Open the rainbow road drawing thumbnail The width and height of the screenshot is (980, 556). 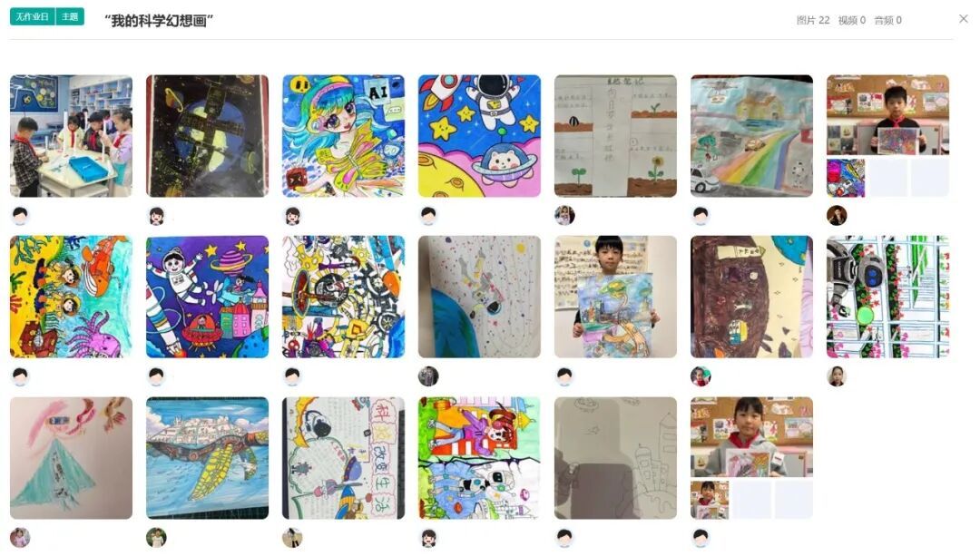tap(752, 136)
